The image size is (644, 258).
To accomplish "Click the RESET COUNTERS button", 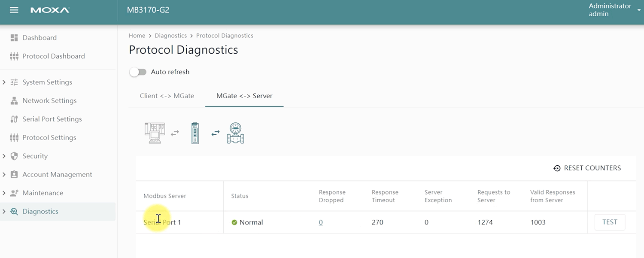I will coord(587,168).
